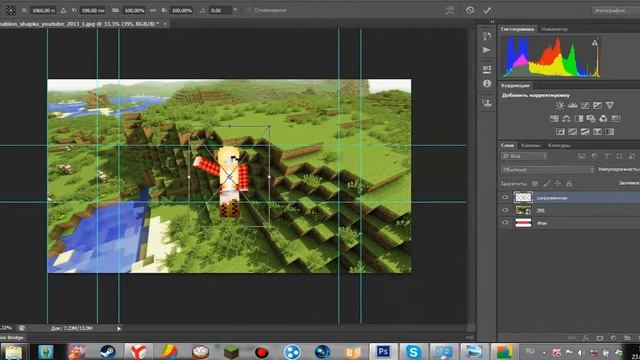The height and width of the screenshot is (360, 640).
Task: Switch to the Навигатор tab
Action: point(554,29)
